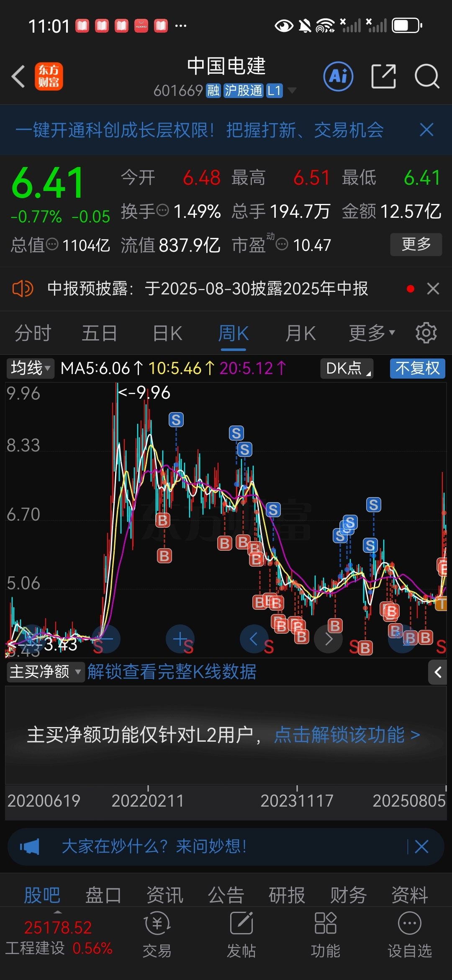
Task: Tap the 换手 info circle icon
Action: tap(162, 210)
